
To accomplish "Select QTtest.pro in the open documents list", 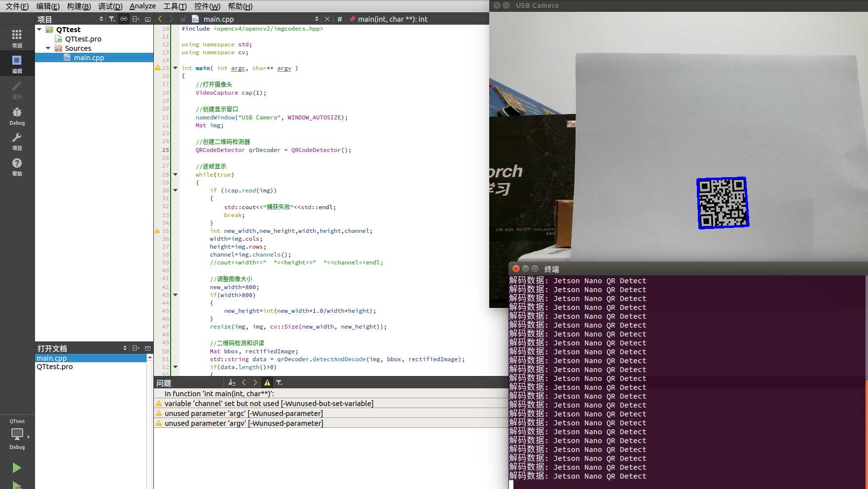I will click(91, 367).
